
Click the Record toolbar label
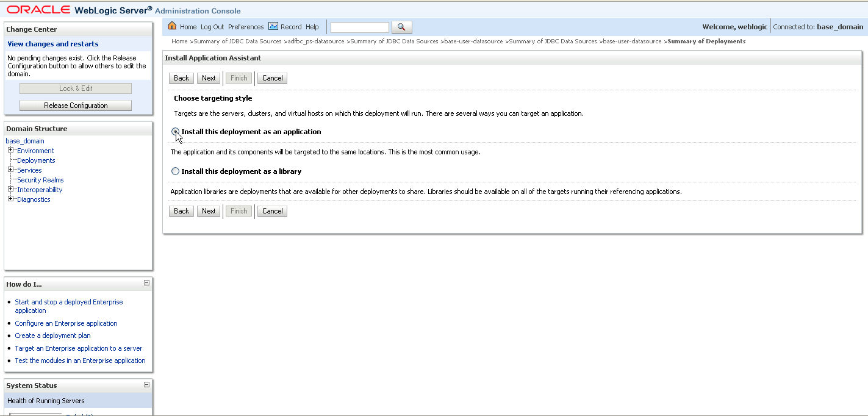tap(291, 27)
